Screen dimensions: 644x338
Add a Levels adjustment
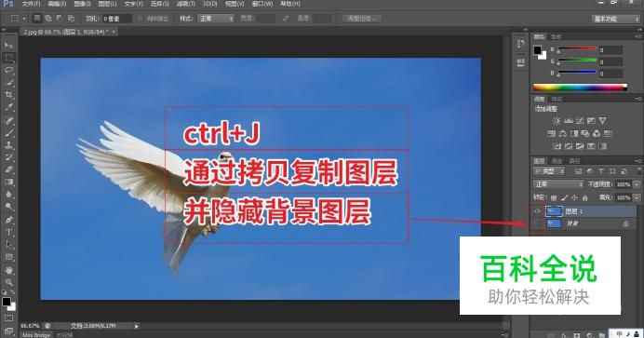569,121
